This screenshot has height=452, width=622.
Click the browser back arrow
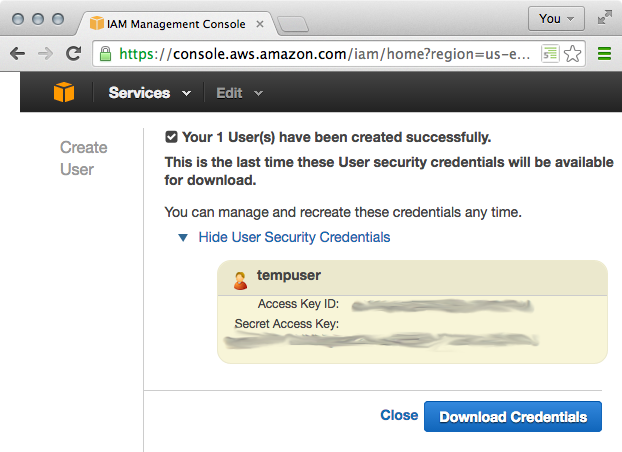(17, 54)
